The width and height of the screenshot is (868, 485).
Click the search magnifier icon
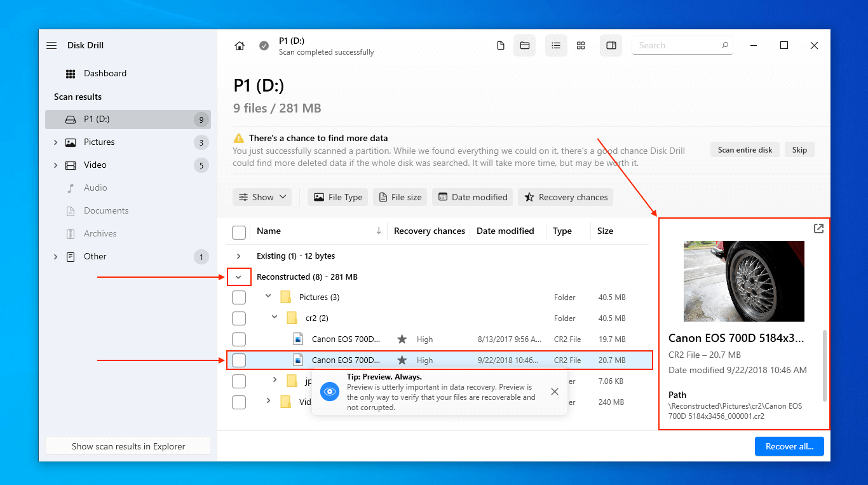click(725, 46)
